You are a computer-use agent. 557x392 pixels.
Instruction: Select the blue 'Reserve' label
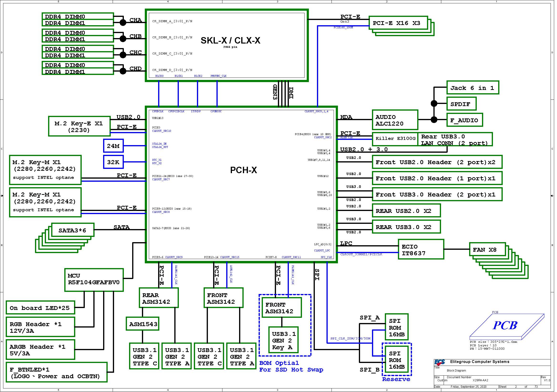tap(396, 379)
